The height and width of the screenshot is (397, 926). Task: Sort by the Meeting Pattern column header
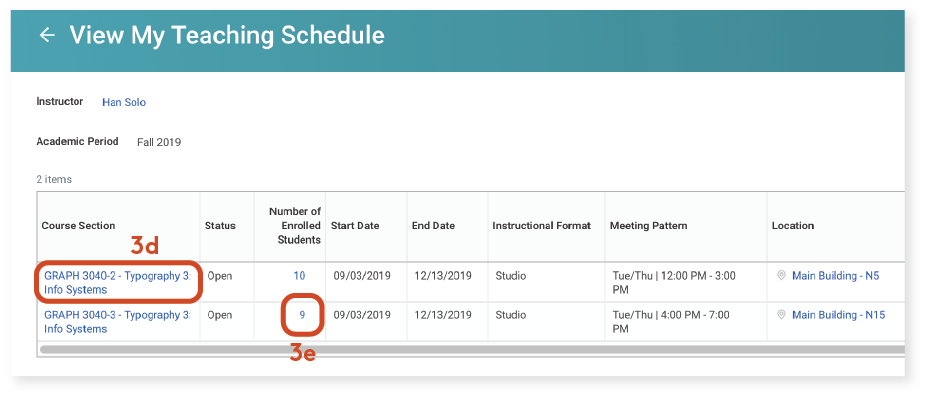[648, 226]
